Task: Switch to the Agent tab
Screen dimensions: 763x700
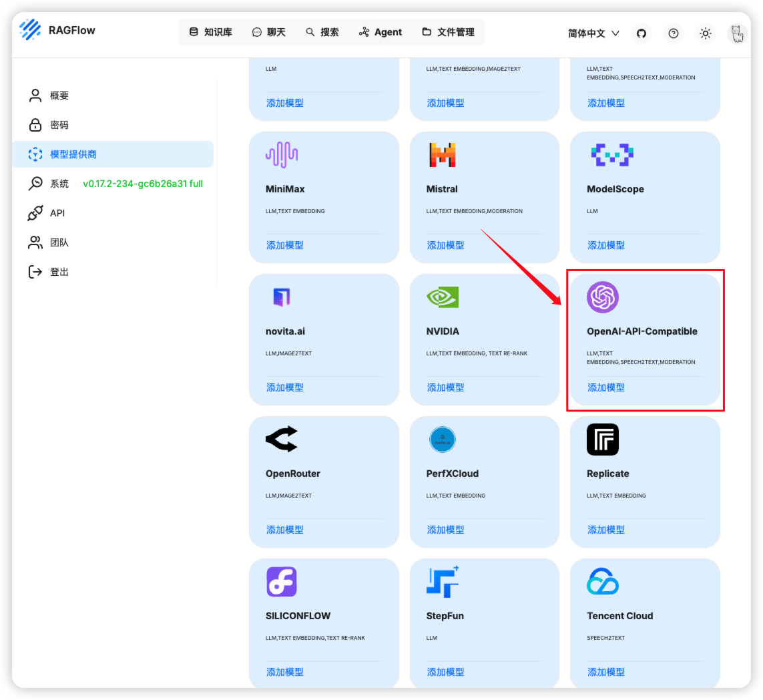Action: [x=380, y=32]
